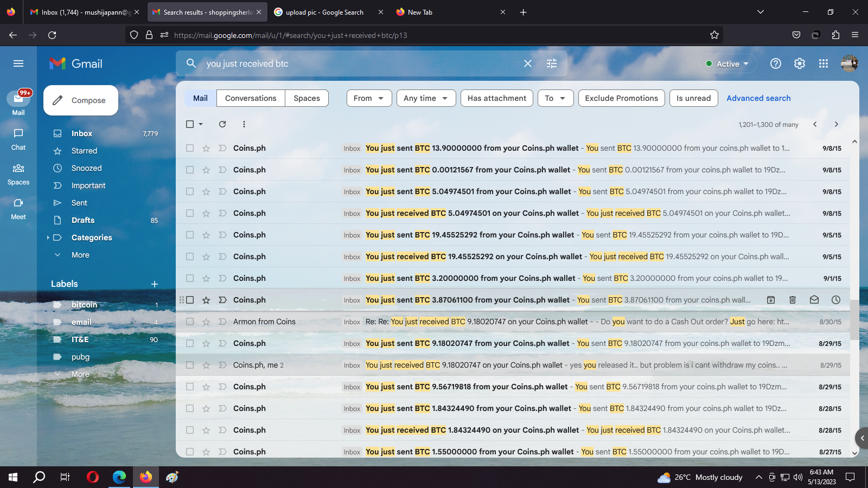Open Google account profile picture
The height and width of the screenshot is (488, 868).
pyautogui.click(x=849, y=63)
